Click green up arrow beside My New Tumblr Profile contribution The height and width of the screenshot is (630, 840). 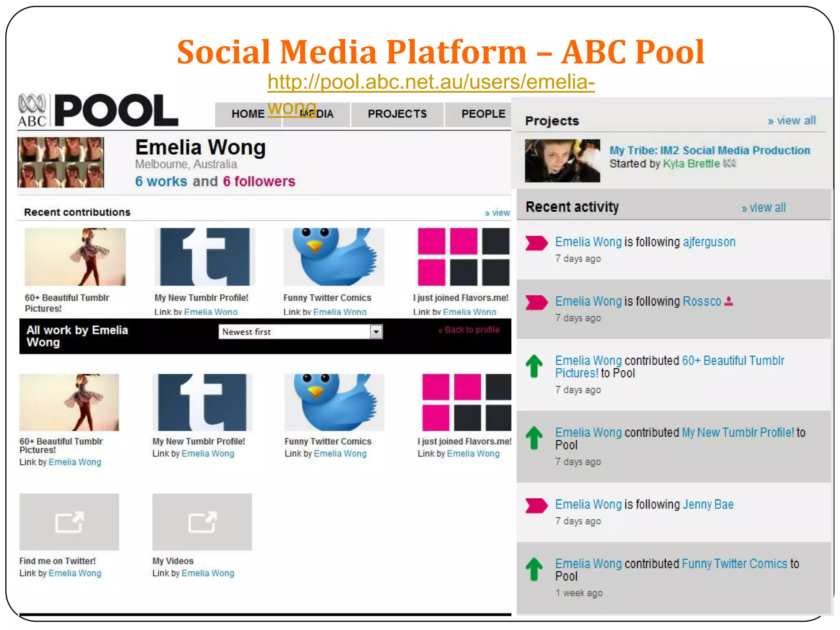(x=534, y=438)
